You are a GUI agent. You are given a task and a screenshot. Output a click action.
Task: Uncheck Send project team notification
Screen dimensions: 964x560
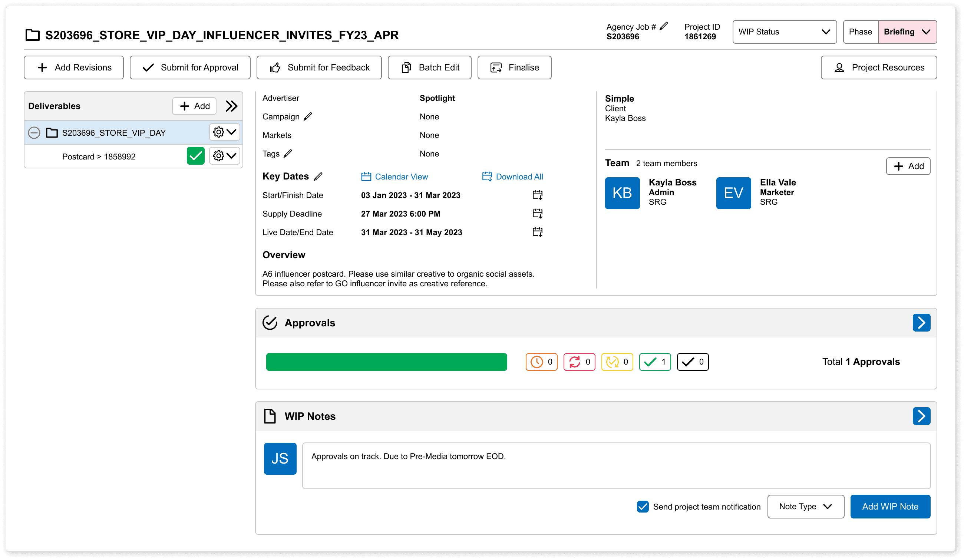click(x=643, y=507)
